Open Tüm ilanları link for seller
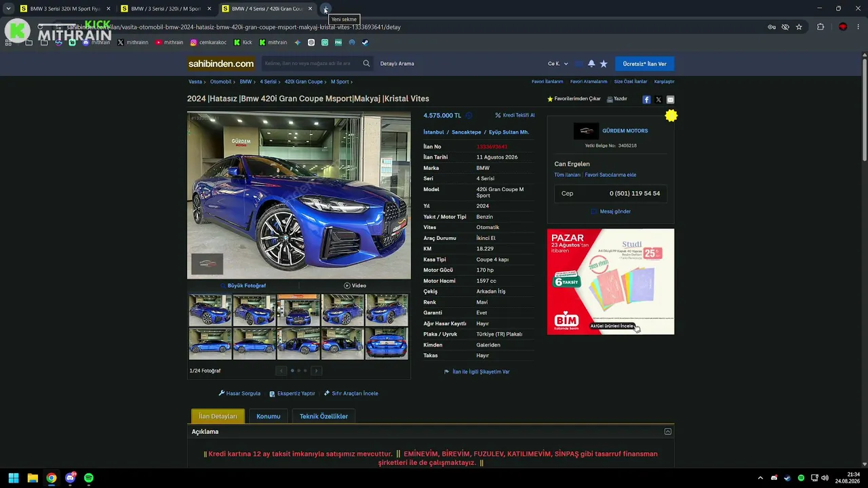The height and width of the screenshot is (488, 868). point(568,175)
